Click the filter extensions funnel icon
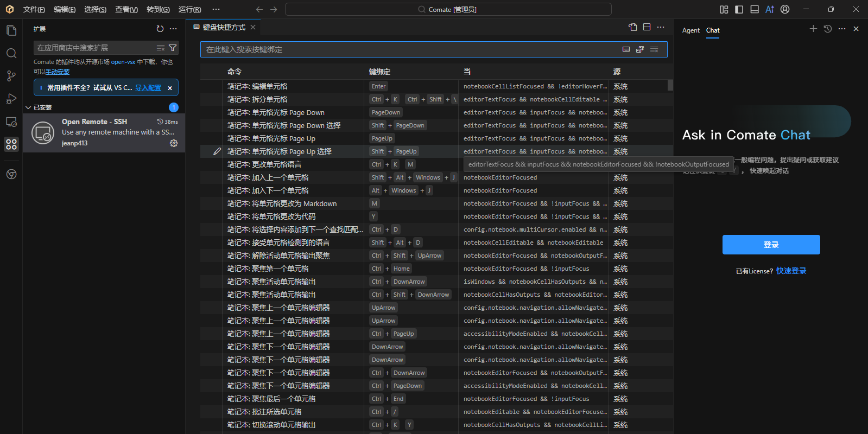Image resolution: width=868 pixels, height=434 pixels. point(173,48)
